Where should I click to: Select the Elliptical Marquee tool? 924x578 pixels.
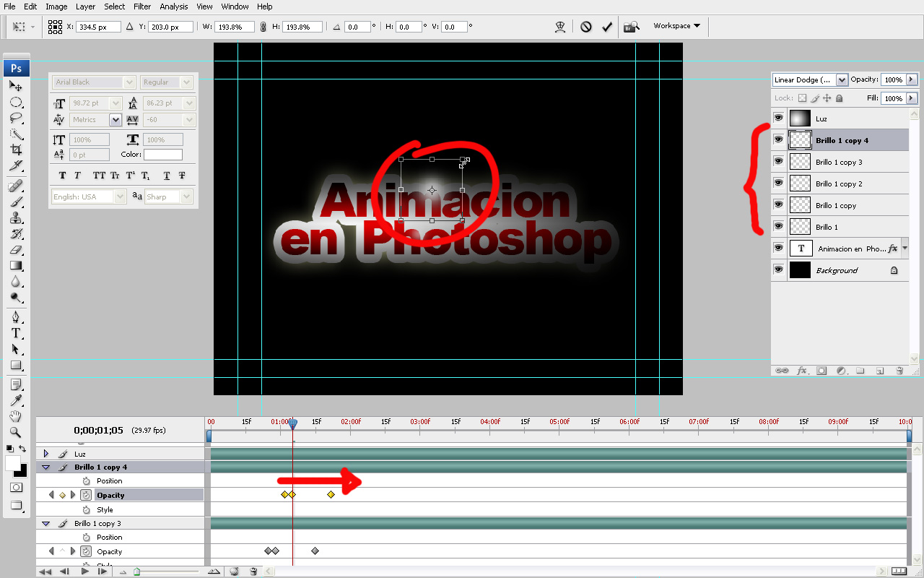(x=16, y=102)
